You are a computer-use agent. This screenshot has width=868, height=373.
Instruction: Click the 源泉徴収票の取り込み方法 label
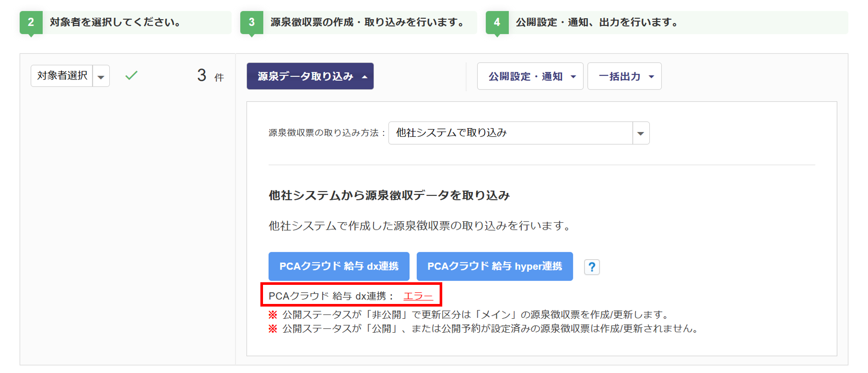[327, 133]
